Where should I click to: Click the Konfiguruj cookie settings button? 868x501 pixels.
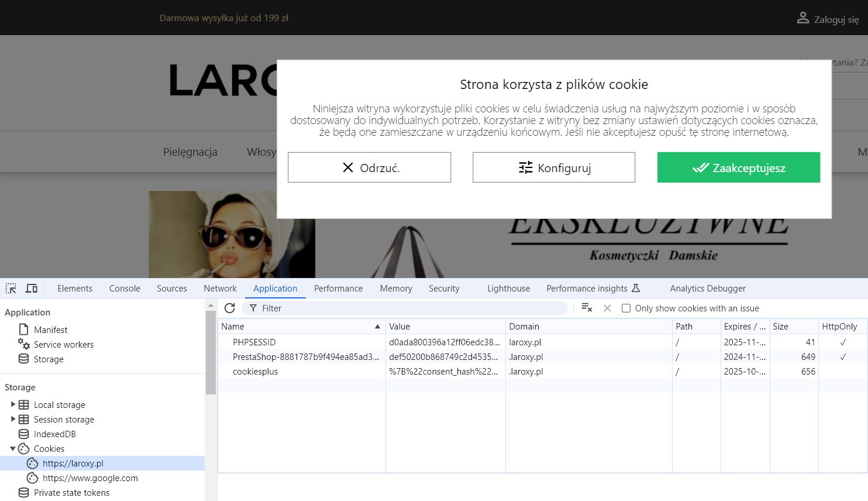[553, 168]
